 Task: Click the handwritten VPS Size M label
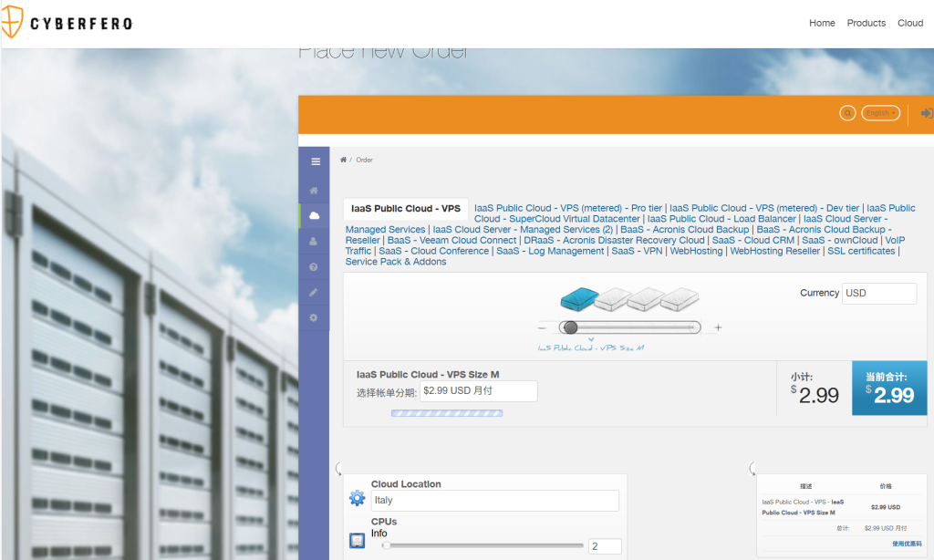tap(591, 347)
